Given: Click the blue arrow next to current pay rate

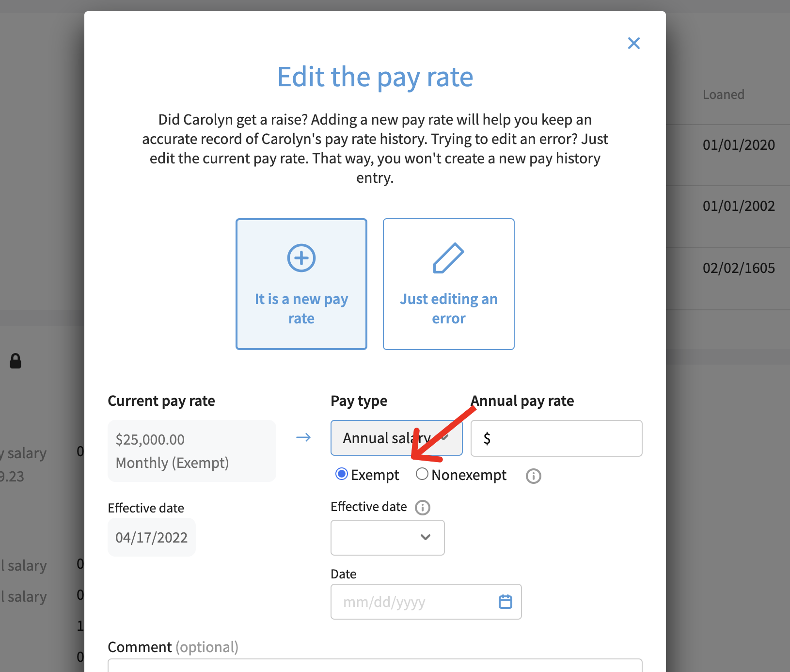Looking at the screenshot, I should (x=303, y=438).
